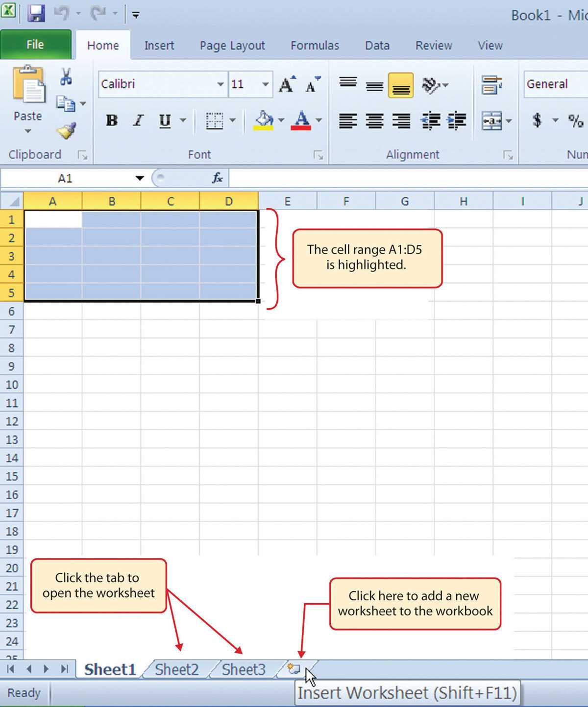Toggle Align Text Left
Image resolution: width=588 pixels, height=707 pixels.
click(348, 121)
